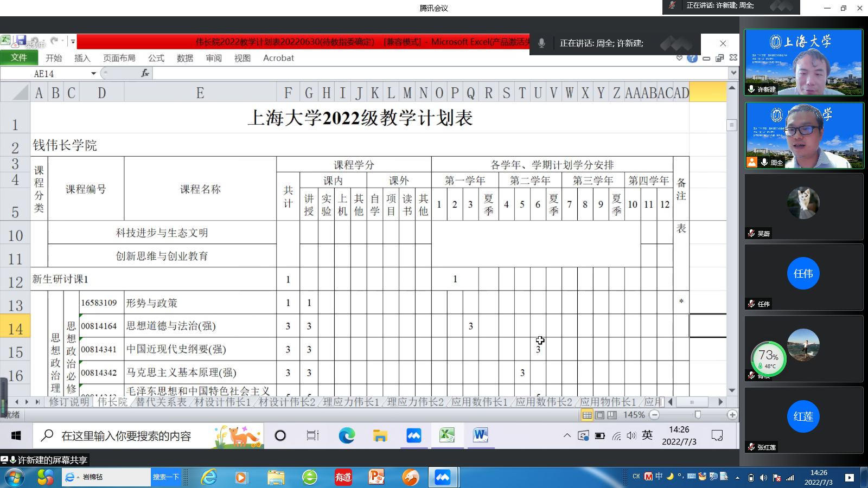
Task: Open Excel help with the blue question mark
Action: 692,58
